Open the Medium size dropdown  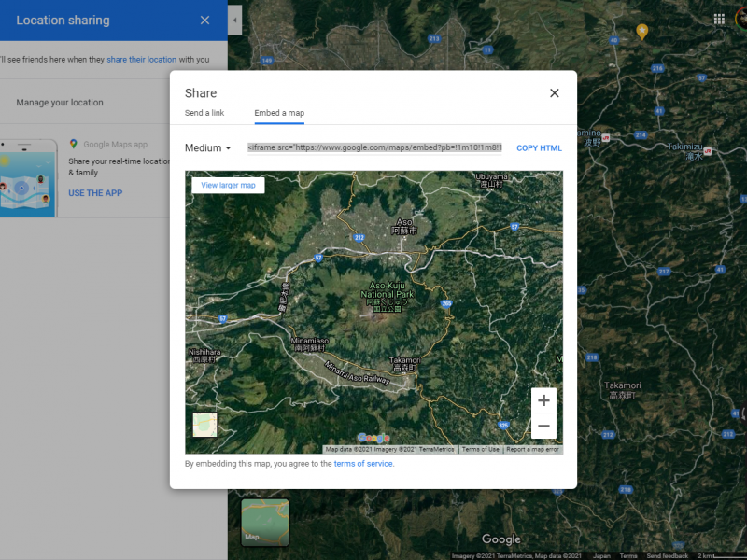coord(207,148)
